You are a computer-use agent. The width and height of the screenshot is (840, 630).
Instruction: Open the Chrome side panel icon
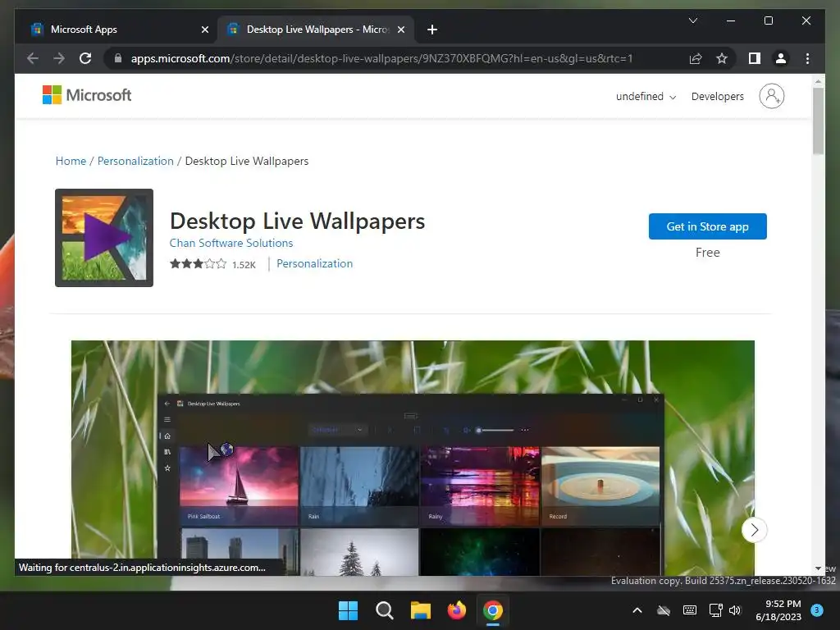point(755,58)
